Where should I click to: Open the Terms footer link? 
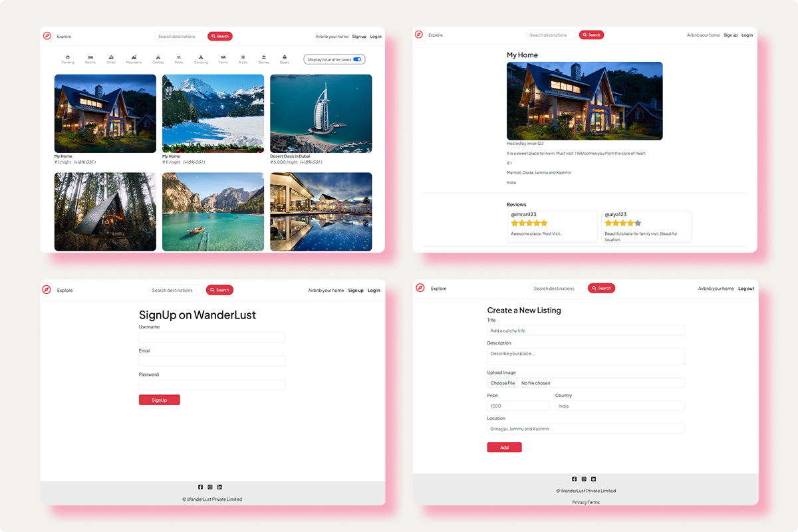pyautogui.click(x=594, y=502)
